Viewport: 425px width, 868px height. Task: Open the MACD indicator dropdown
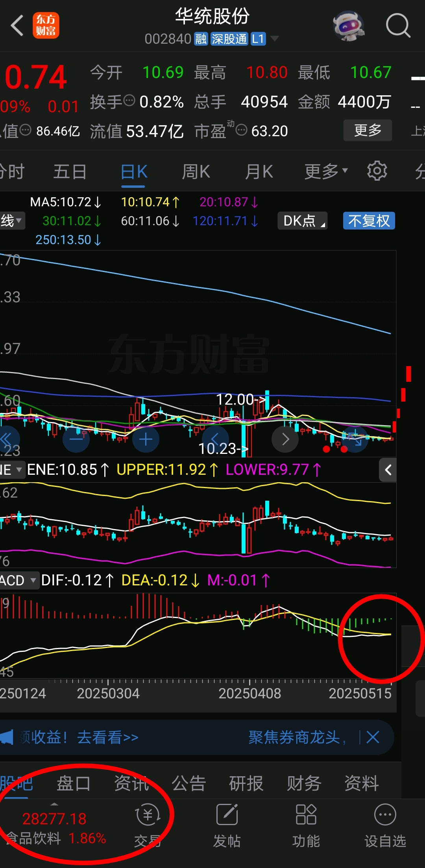[x=19, y=580]
